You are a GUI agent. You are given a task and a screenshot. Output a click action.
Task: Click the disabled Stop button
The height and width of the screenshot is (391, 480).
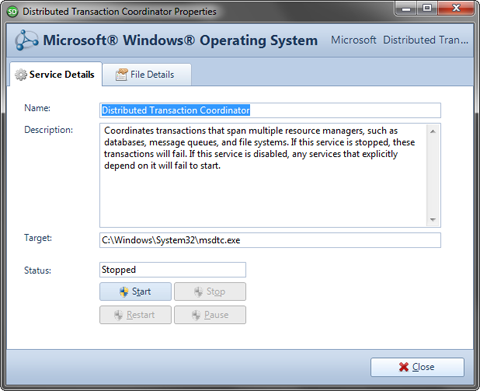tap(210, 292)
